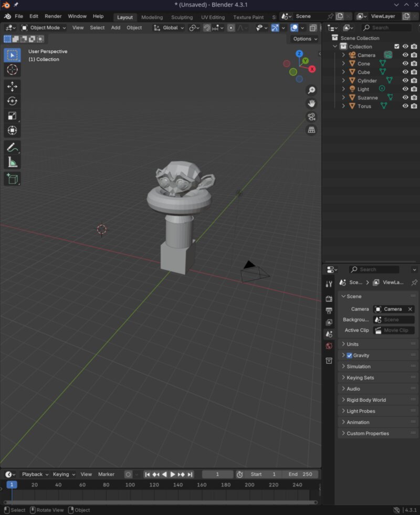
Task: Select the Rotate tool
Action: click(13, 101)
